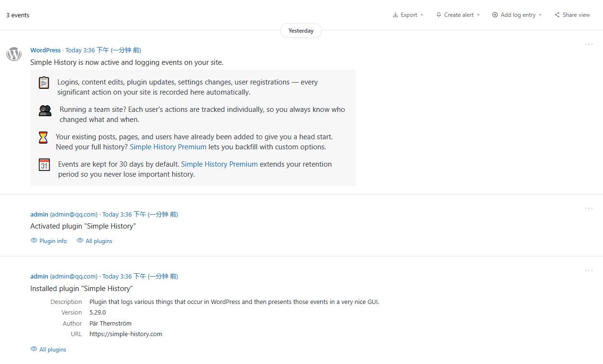Click timestamp of Installed plugin event

coord(140,276)
